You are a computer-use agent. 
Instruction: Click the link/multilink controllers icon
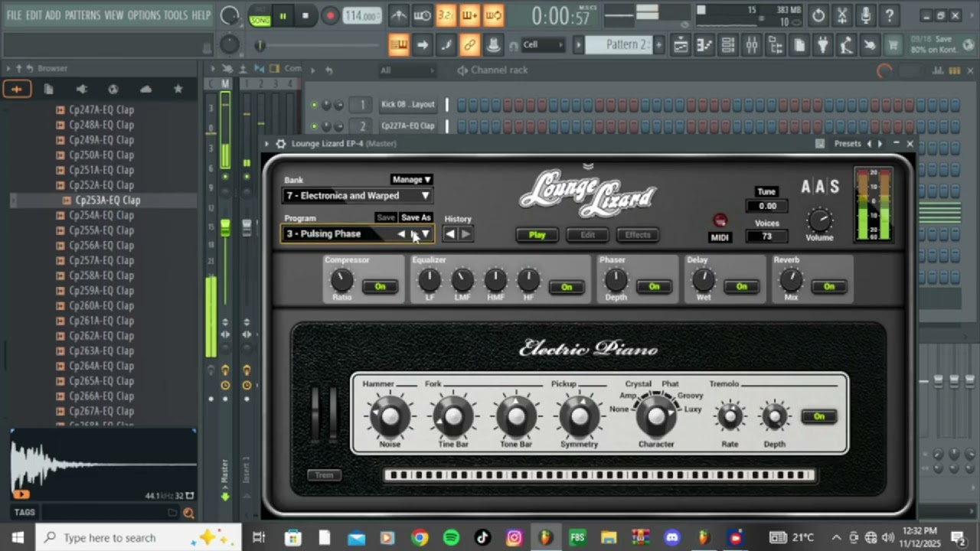click(x=469, y=45)
